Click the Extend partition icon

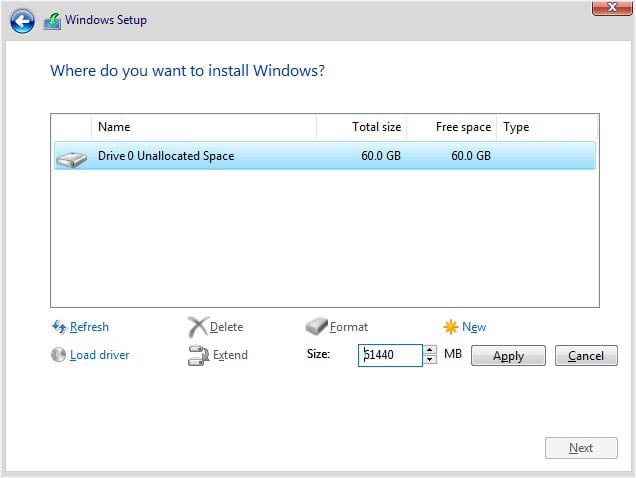[x=198, y=355]
